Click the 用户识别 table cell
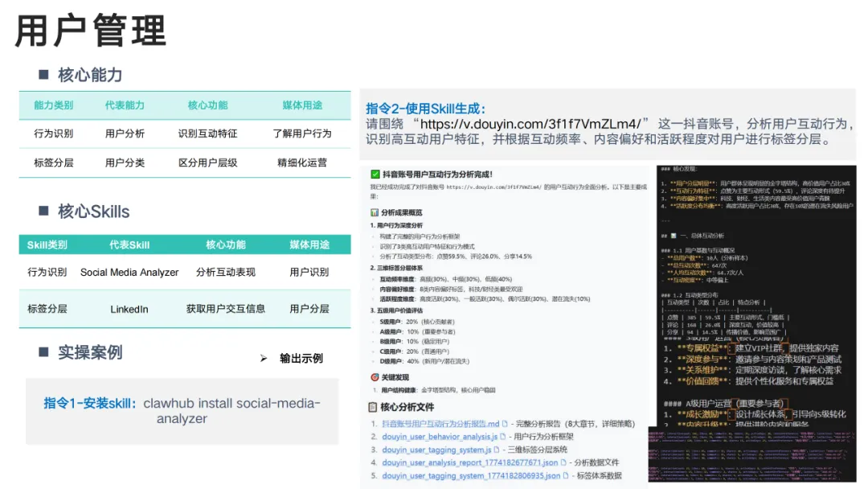This screenshot has height=489, width=868. tap(309, 273)
